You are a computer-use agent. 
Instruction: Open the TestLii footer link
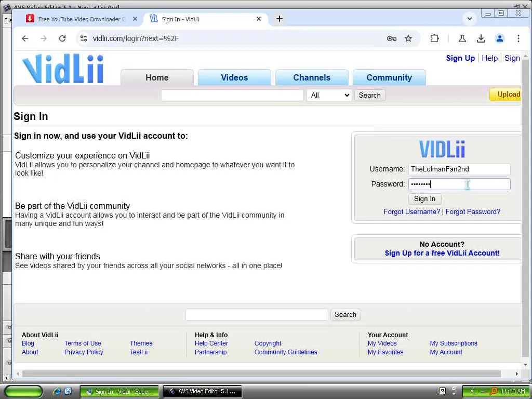click(139, 352)
